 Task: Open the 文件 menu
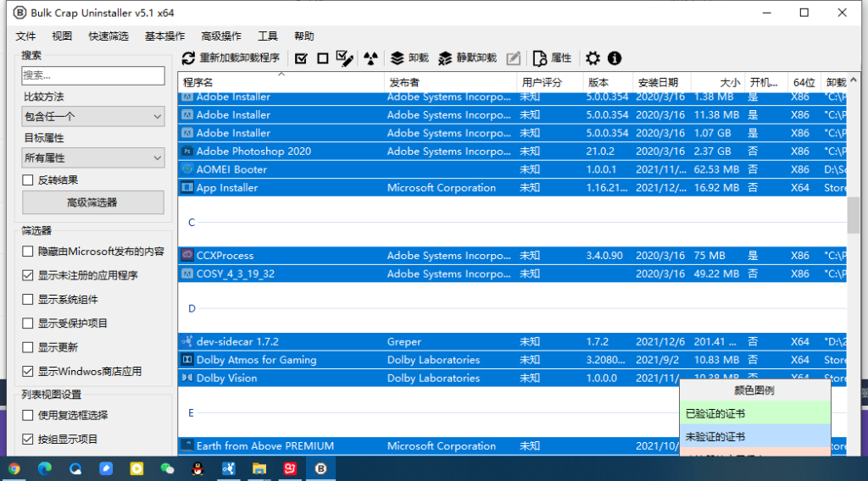(25, 36)
